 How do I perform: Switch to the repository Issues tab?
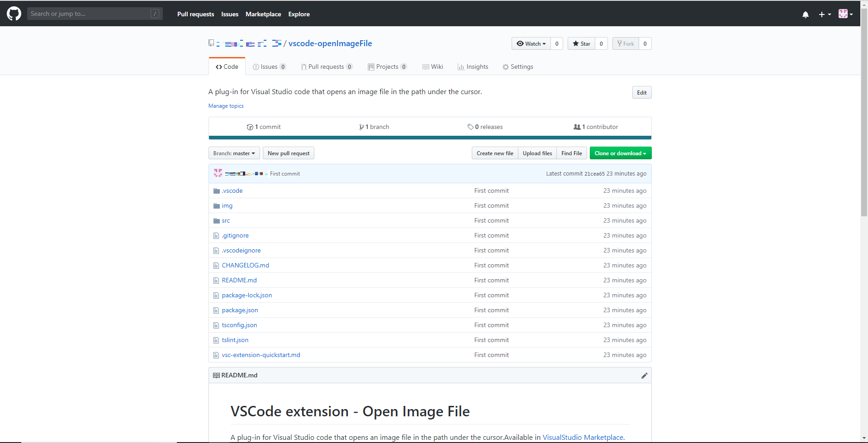269,67
